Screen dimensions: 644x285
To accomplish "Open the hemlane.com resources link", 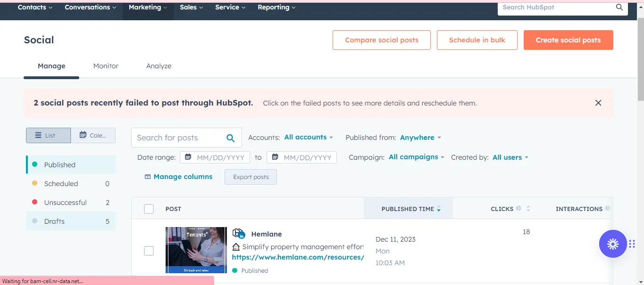I will point(298,257).
